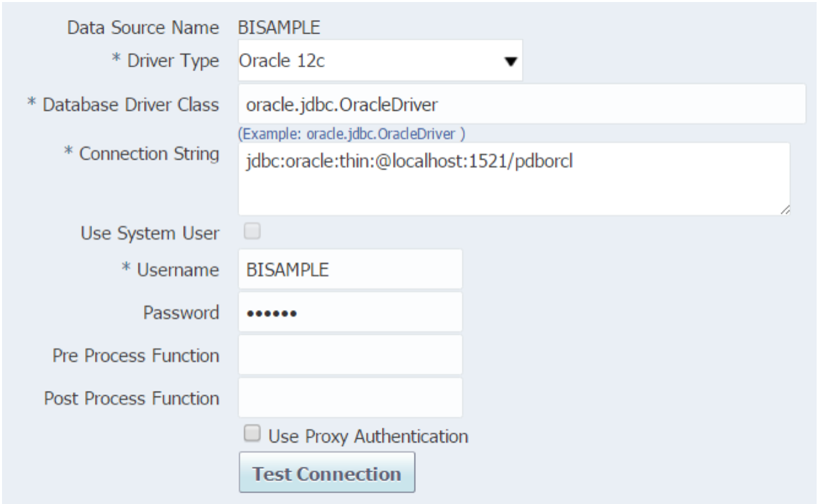This screenshot has height=504, width=818.
Task: Click the Test Connection button
Action: [327, 473]
